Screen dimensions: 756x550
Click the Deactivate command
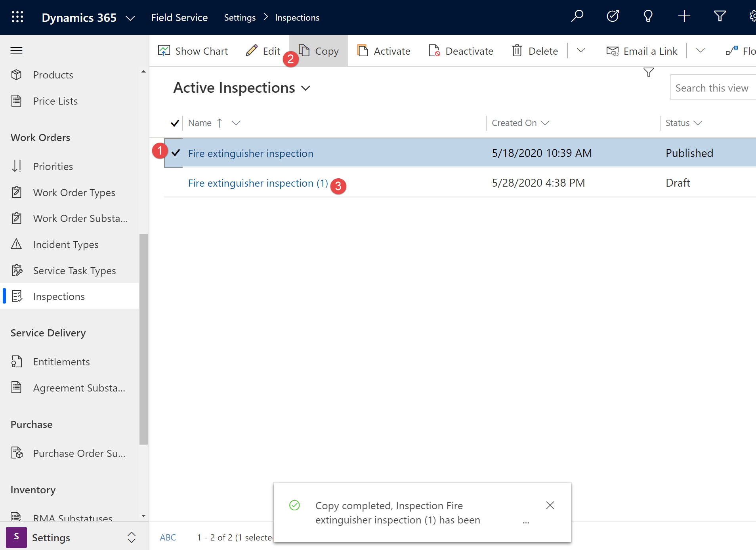pyautogui.click(x=461, y=51)
